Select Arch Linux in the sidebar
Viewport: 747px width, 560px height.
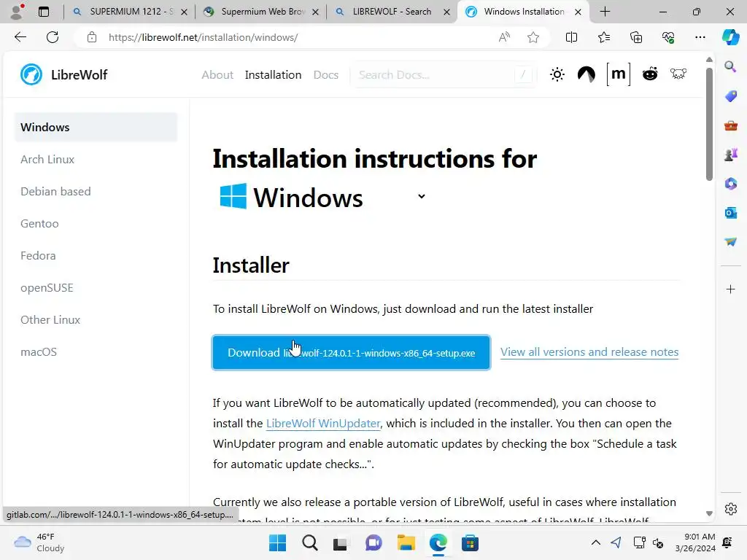pyautogui.click(x=47, y=160)
